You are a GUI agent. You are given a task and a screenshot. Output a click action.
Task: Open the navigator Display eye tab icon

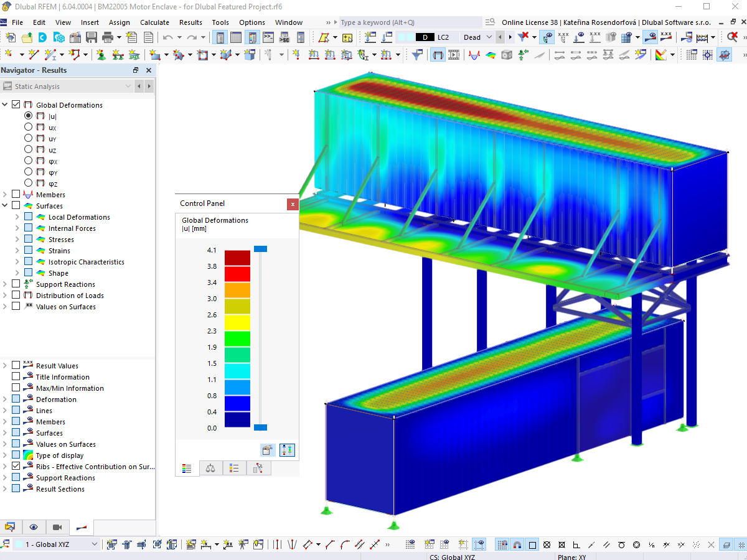tap(34, 527)
